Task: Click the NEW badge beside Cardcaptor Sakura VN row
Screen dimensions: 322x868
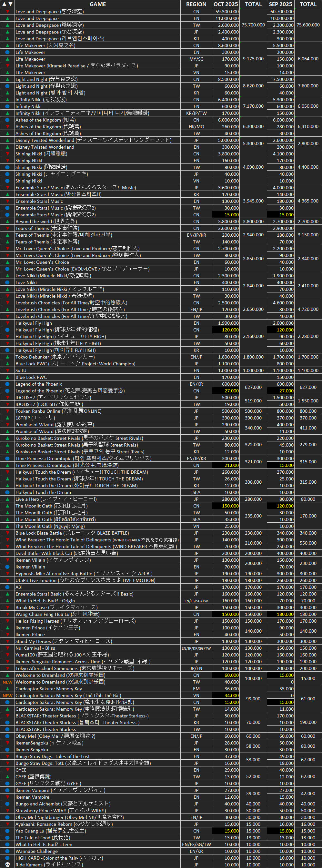Action: [x=7, y=695]
